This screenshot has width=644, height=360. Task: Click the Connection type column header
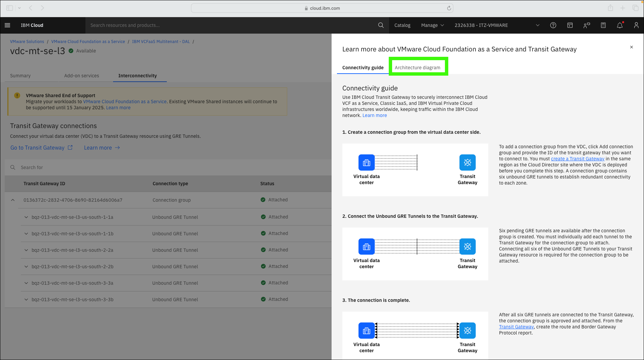[x=170, y=184]
